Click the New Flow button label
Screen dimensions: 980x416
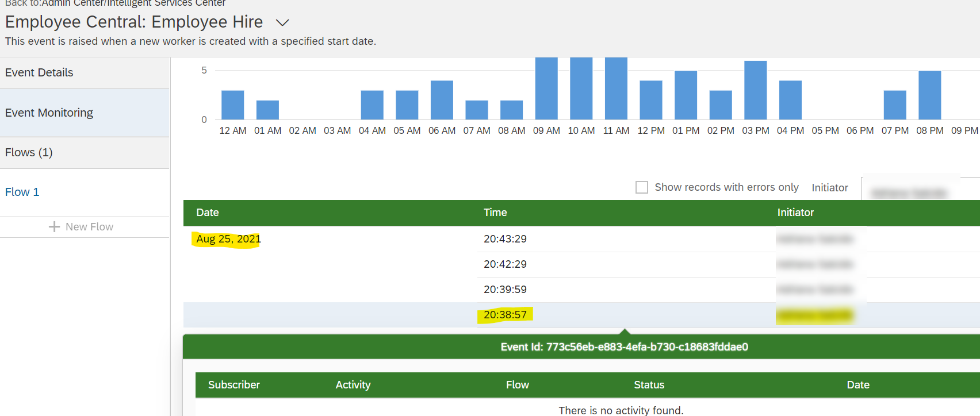click(x=89, y=227)
